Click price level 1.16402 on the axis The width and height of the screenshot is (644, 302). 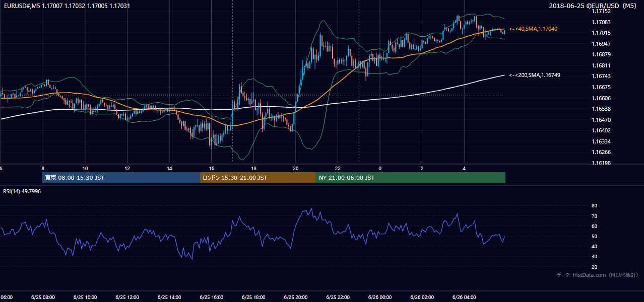coord(601,130)
